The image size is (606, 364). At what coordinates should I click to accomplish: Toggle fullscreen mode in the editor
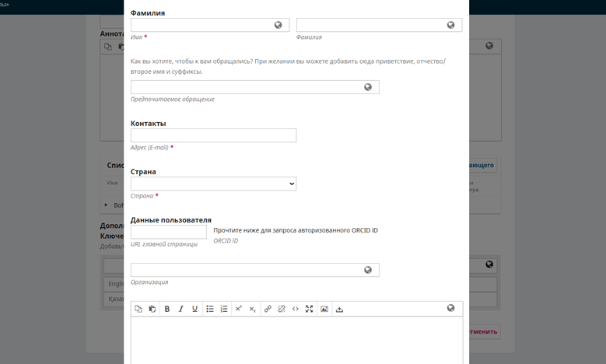[310, 309]
